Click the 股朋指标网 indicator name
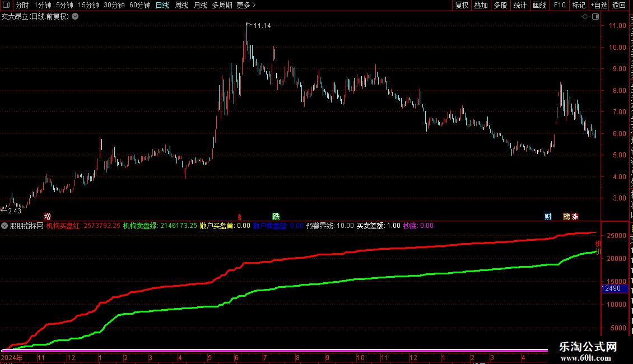Viewport: 633px width, 364px height. coord(27,226)
